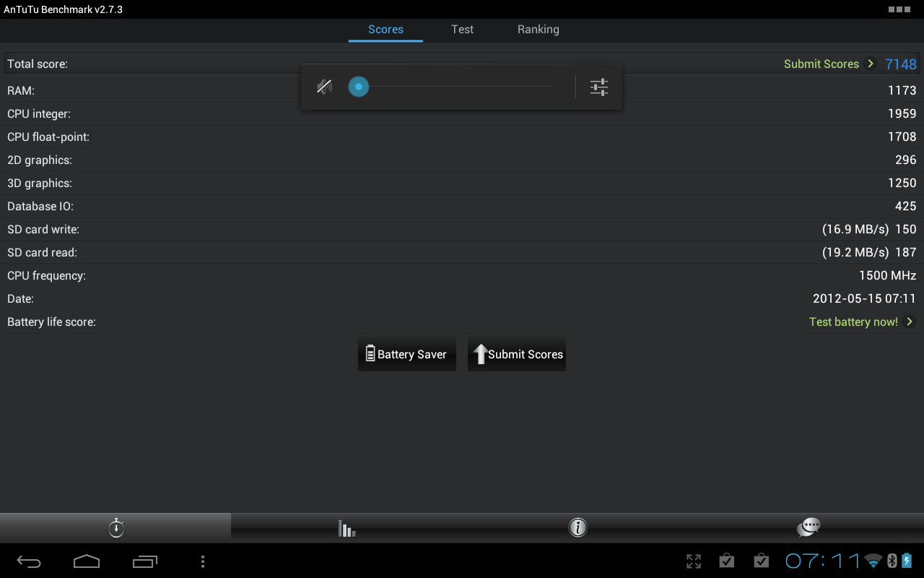Tap the Android home button
Screen dimensions: 924x578
[x=87, y=561]
